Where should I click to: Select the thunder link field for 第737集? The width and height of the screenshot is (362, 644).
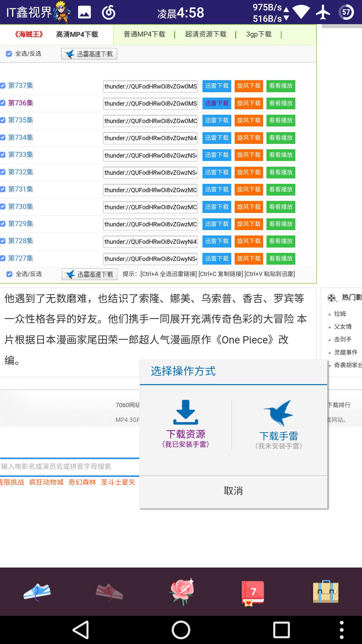coord(150,86)
